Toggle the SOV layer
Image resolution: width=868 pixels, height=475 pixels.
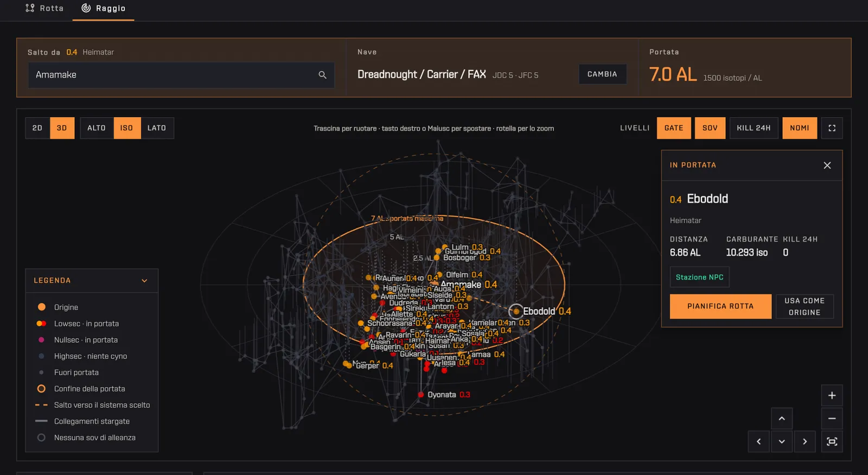(710, 128)
